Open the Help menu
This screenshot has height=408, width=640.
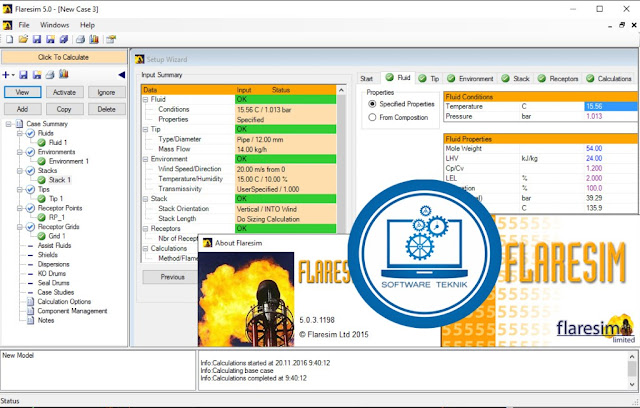(87, 25)
